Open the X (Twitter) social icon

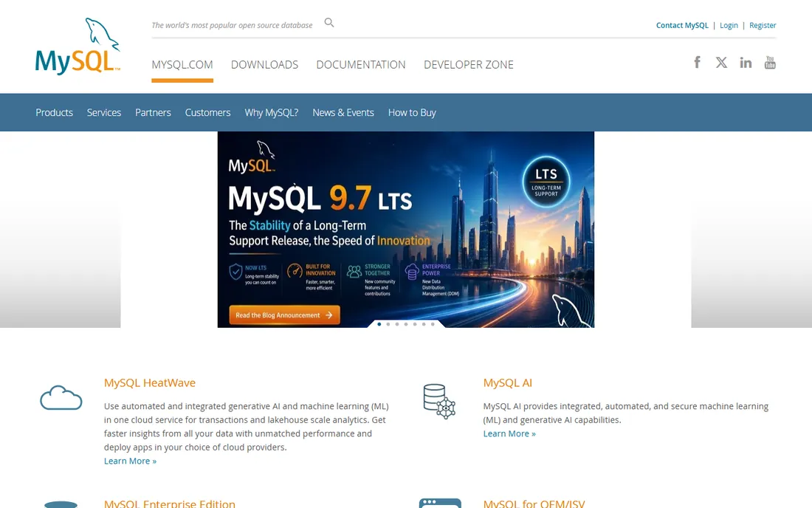coord(721,63)
